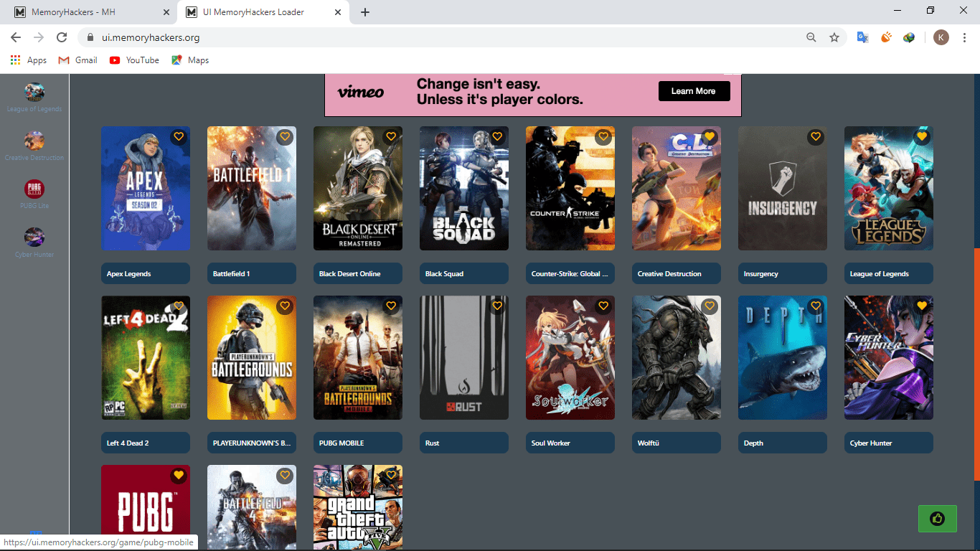Reload the page with the refresh icon

[62, 37]
